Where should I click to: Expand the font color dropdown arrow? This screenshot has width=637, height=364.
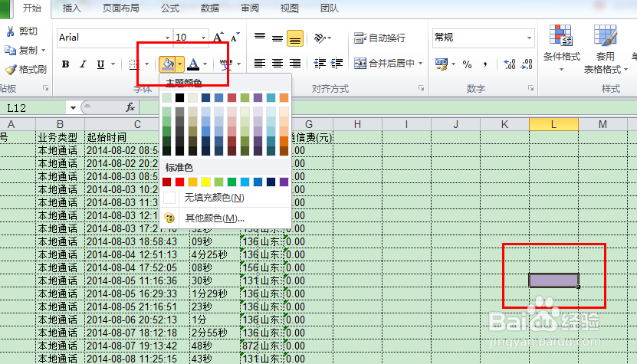coord(205,64)
